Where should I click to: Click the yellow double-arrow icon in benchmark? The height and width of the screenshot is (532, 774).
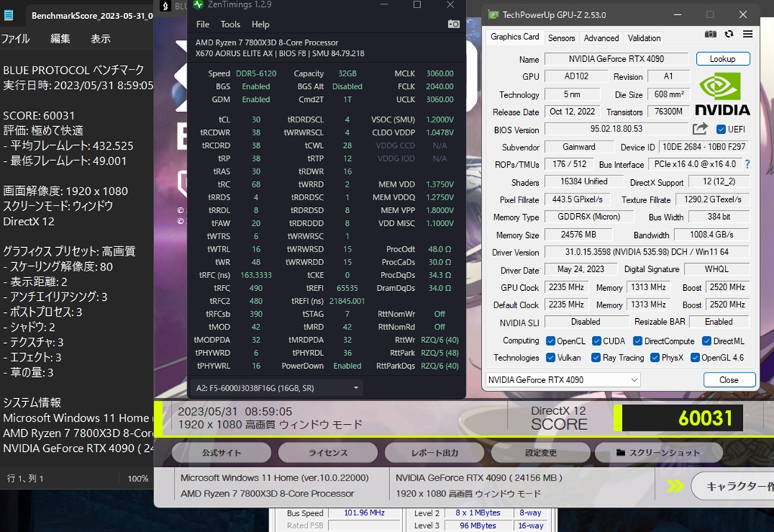coord(675,486)
